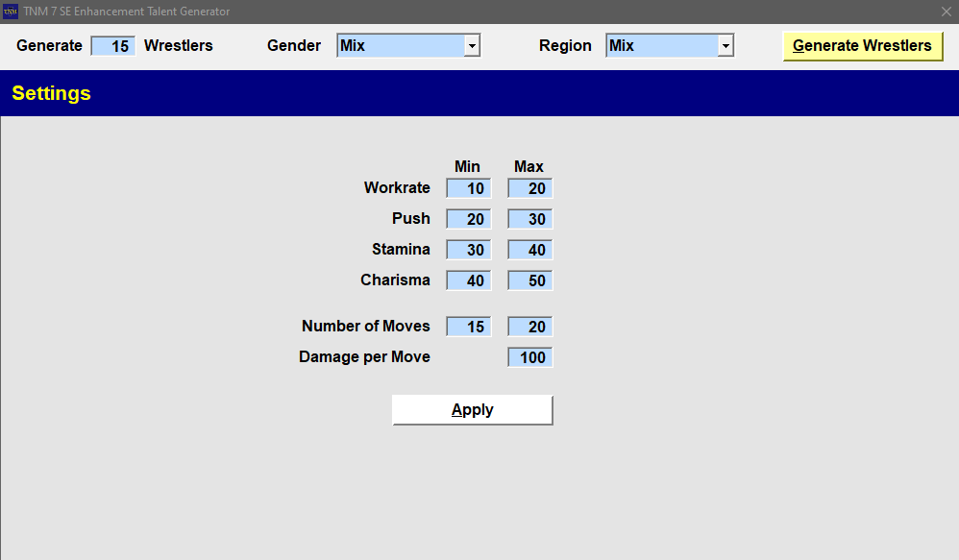The width and height of the screenshot is (959, 560).
Task: Open the Gender dropdown arrow
Action: pos(472,46)
